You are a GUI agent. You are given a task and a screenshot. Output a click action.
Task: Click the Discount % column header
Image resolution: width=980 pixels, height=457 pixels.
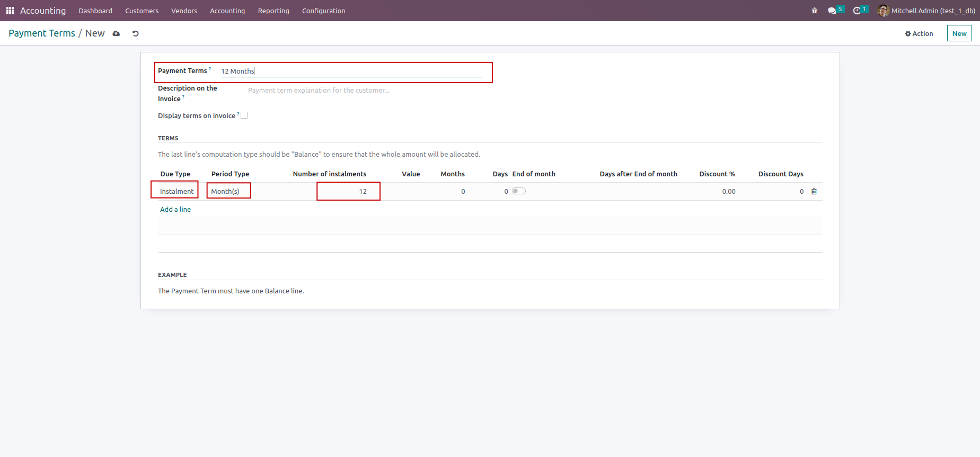point(717,174)
